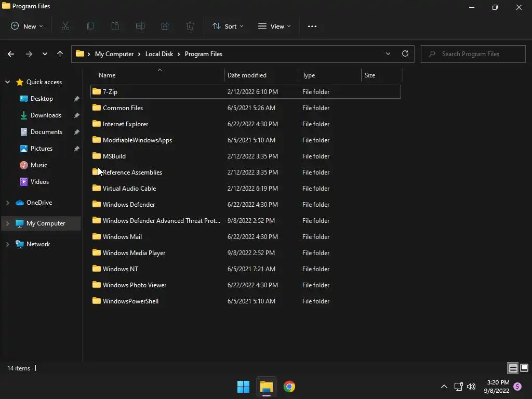The height and width of the screenshot is (399, 532).
Task: Switch to details view layout icon
Action: tap(513, 368)
